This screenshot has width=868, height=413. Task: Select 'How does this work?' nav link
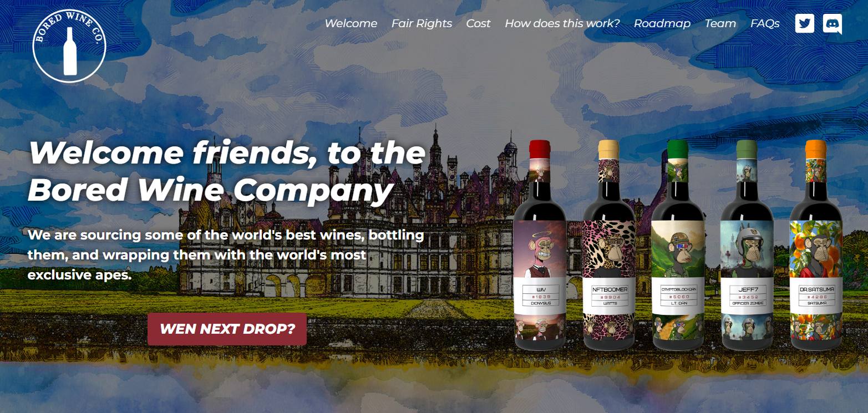tap(562, 23)
